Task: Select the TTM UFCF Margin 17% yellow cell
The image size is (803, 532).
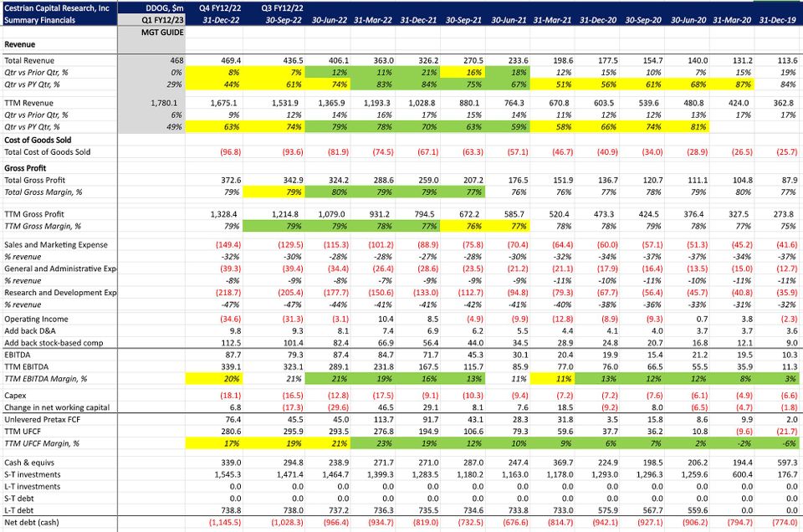Action: tap(215, 443)
